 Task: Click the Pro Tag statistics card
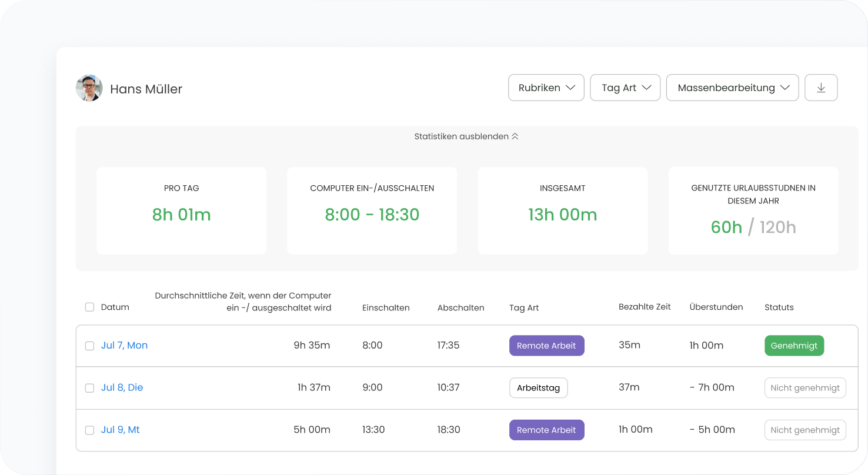point(181,210)
